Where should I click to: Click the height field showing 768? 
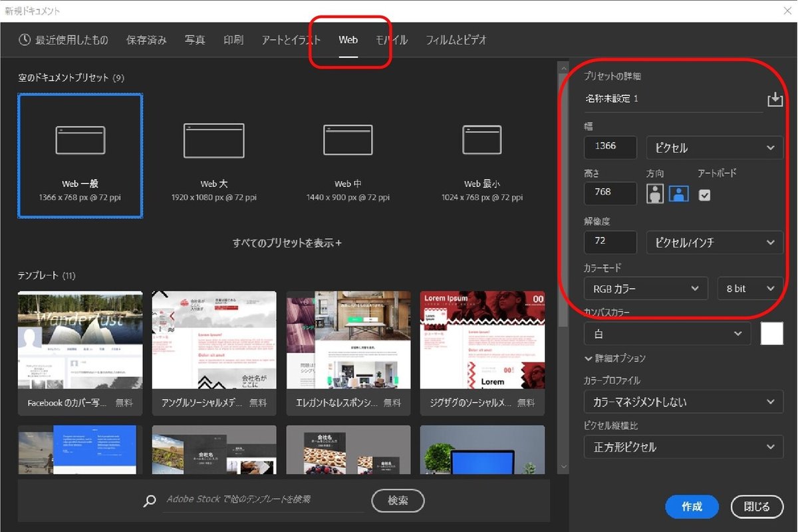tap(610, 193)
